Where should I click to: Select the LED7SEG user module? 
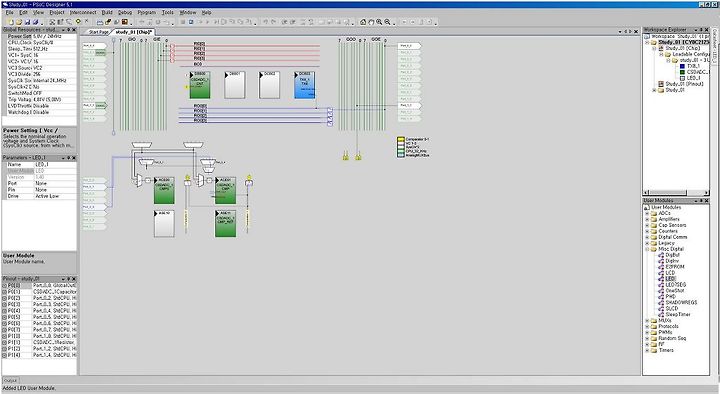click(x=675, y=285)
